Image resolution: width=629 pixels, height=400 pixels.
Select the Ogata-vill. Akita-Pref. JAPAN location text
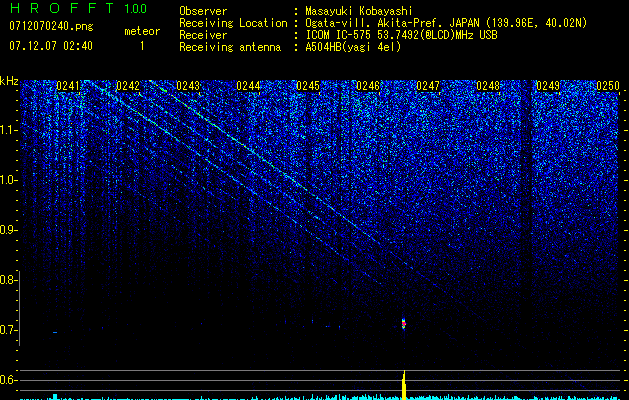446,23
